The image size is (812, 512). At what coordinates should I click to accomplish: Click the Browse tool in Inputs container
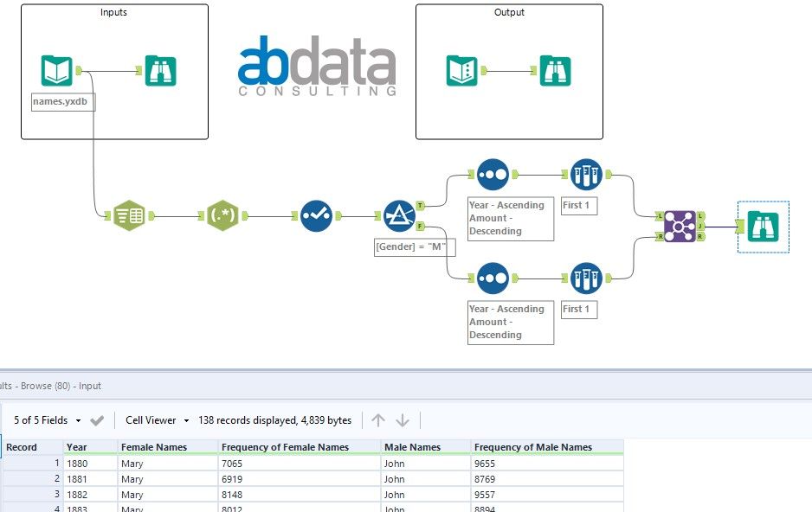click(160, 70)
